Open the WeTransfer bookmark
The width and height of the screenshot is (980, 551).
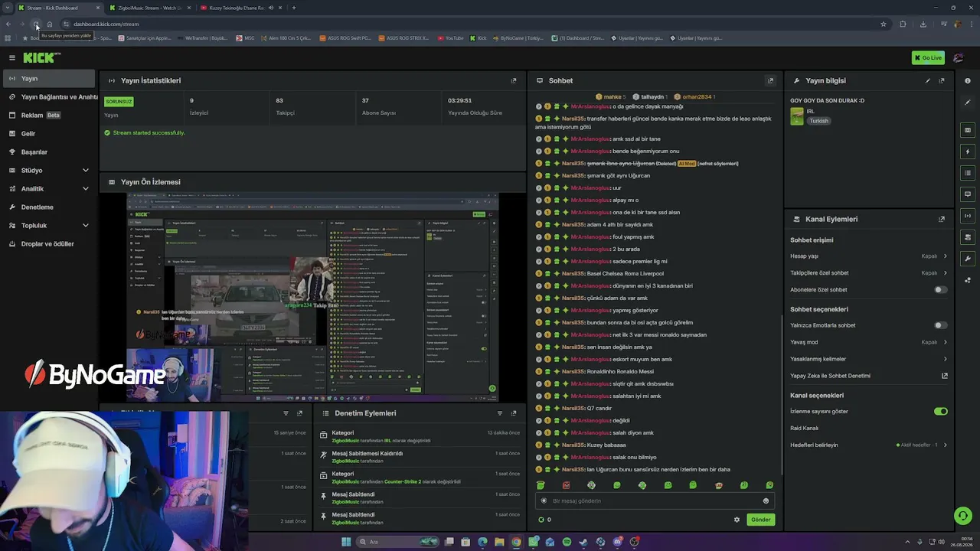202,37
